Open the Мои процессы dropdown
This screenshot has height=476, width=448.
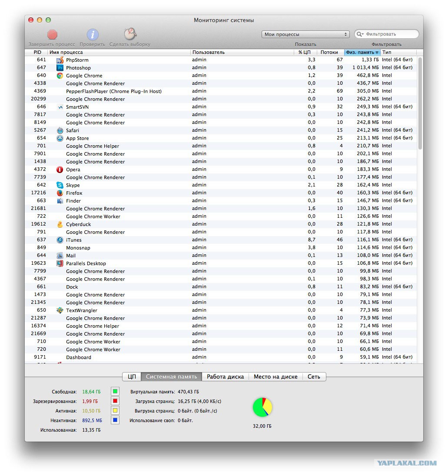tap(305, 34)
